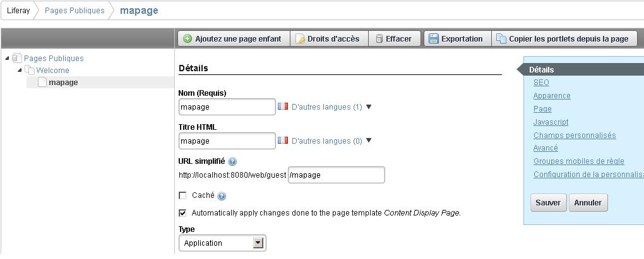The height and width of the screenshot is (259, 644).
Task: Collapse the Pages Publiques tree node
Action: 8,59
